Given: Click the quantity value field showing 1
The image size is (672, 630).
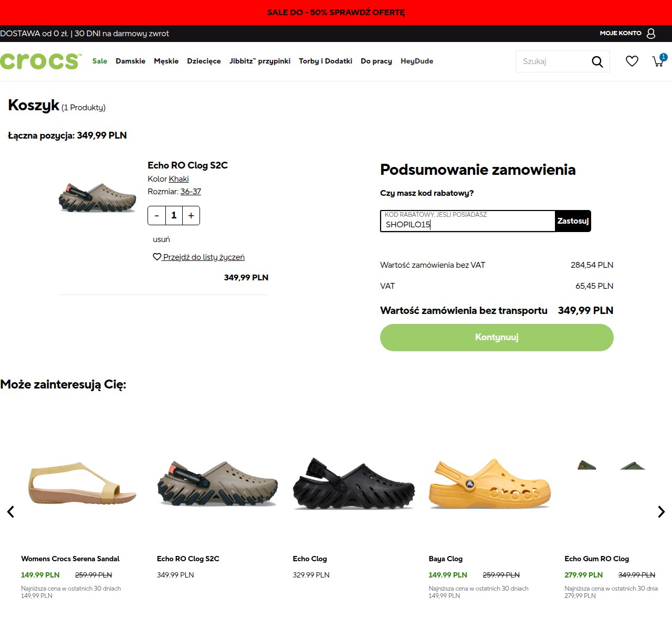Looking at the screenshot, I should click(174, 216).
